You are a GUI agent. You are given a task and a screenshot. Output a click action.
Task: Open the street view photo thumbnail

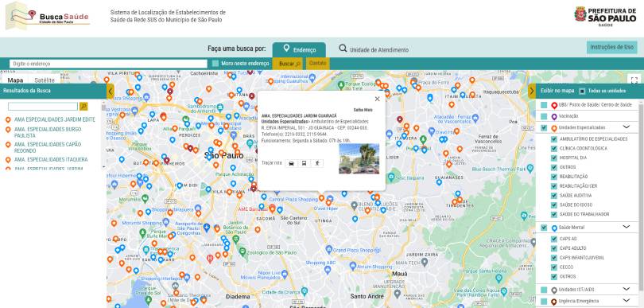(359, 158)
